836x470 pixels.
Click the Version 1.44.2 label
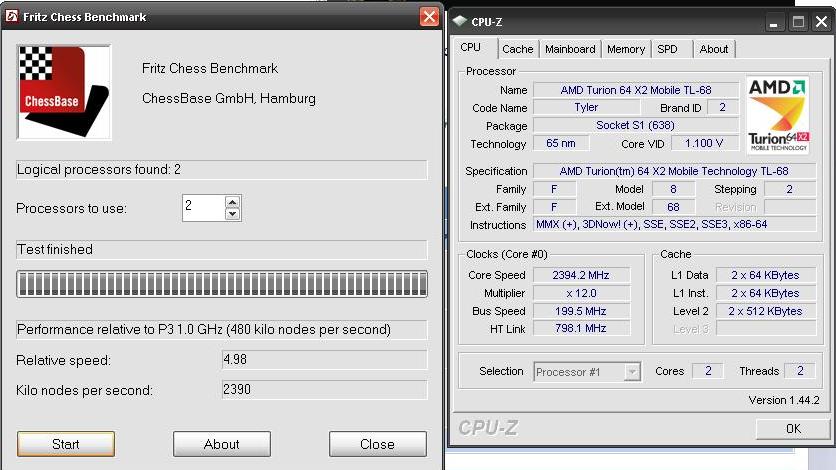coord(784,400)
